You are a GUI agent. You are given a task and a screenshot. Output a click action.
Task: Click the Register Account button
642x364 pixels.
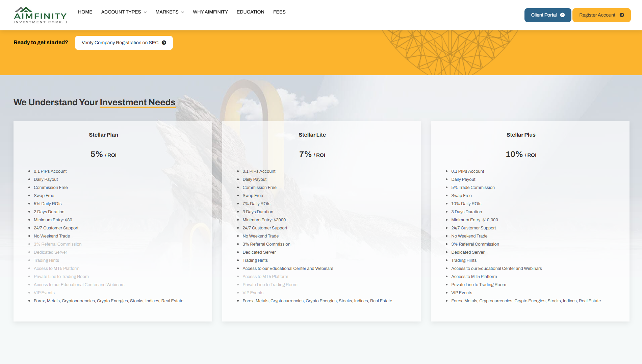tap(601, 15)
